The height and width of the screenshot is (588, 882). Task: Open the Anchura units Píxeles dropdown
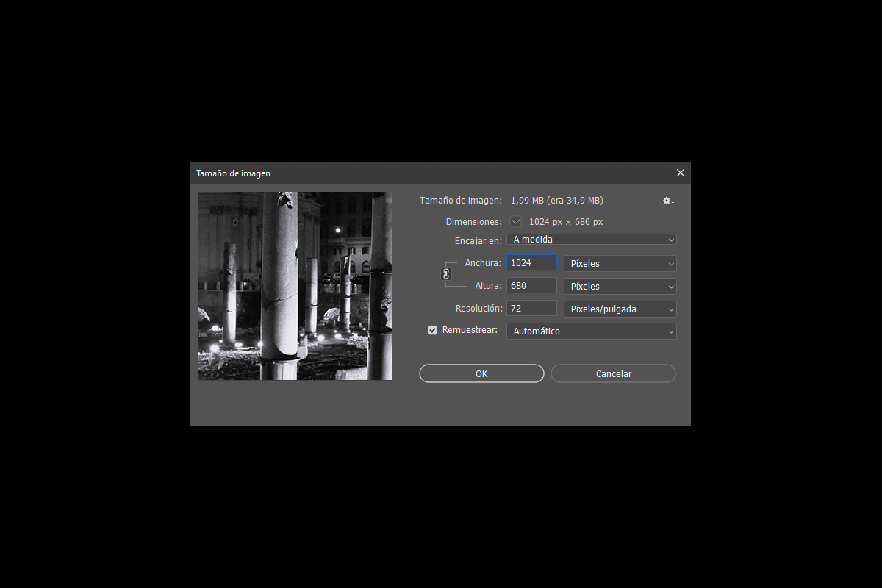pyautogui.click(x=620, y=263)
